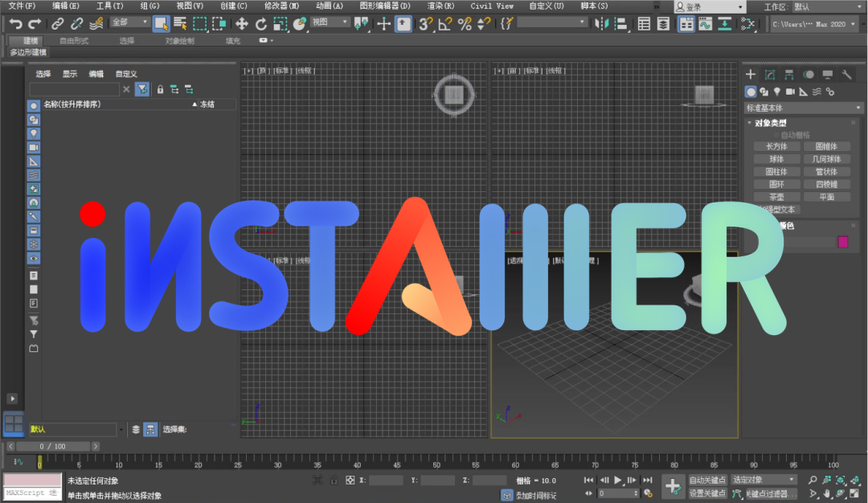Click the MAXScript mini listener pink field
The image size is (868, 503).
point(33,480)
